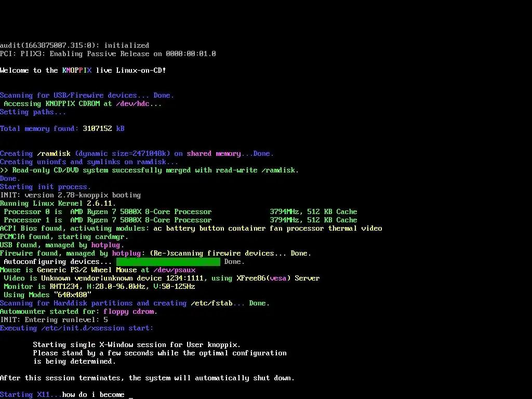This screenshot has width=532, height=399.
Task: Click 'Read-only CD/DVD system successfully merged' line
Action: pos(149,170)
